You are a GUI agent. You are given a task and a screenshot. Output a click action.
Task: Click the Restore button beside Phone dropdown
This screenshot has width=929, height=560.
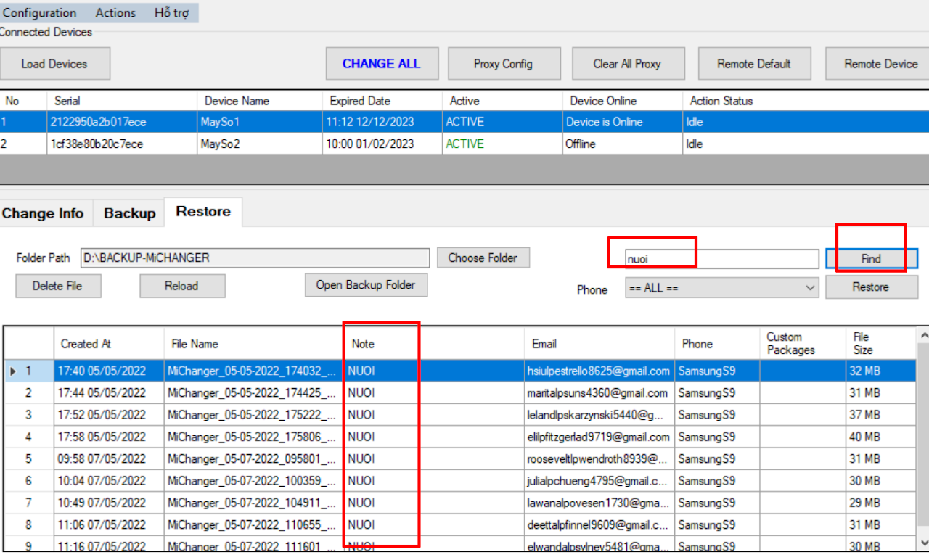871,287
